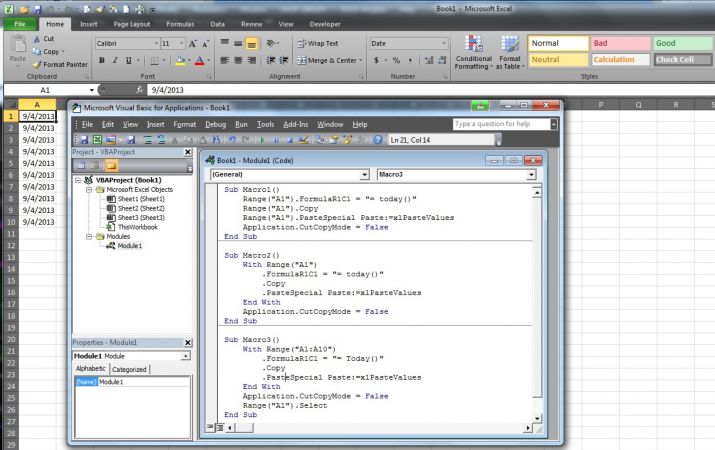The height and width of the screenshot is (450, 715).
Task: Collapse the VBAProject (Book1) tree node
Action: [78, 180]
